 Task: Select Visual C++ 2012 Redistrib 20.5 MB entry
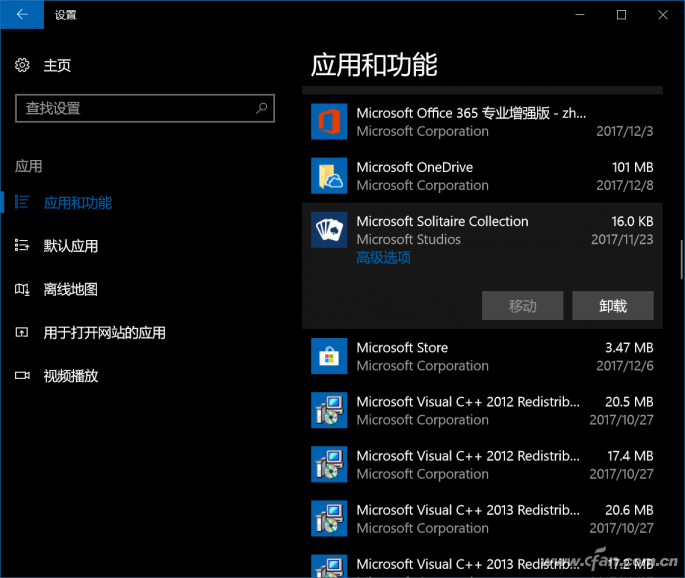pos(482,410)
